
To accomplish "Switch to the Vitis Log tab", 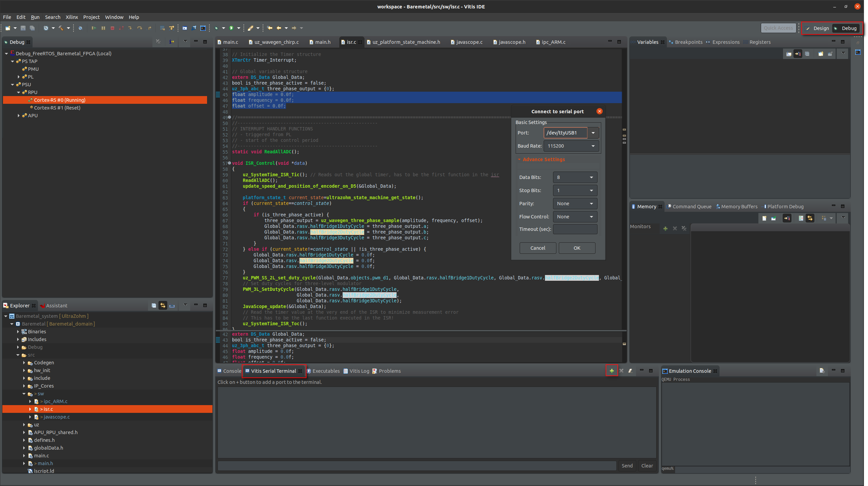I will 359,371.
